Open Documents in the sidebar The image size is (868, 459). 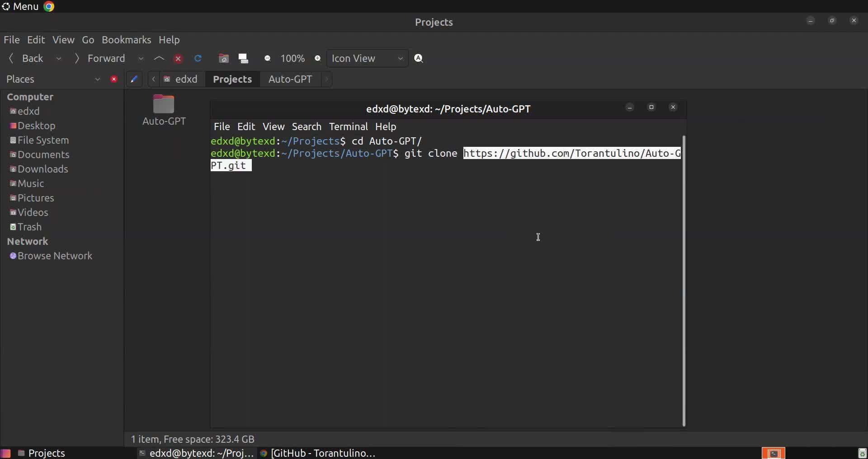pyautogui.click(x=43, y=155)
